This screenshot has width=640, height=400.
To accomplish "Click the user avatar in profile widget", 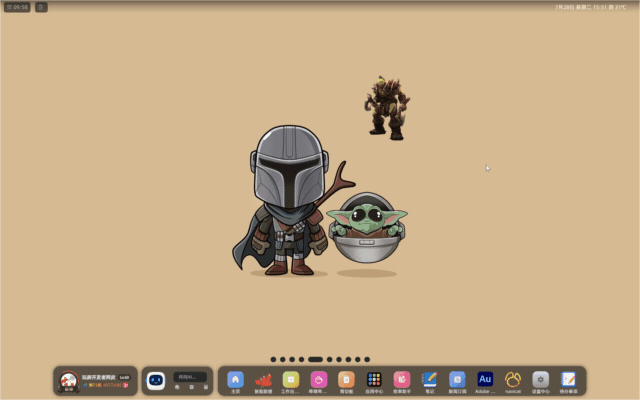I will coord(69,382).
